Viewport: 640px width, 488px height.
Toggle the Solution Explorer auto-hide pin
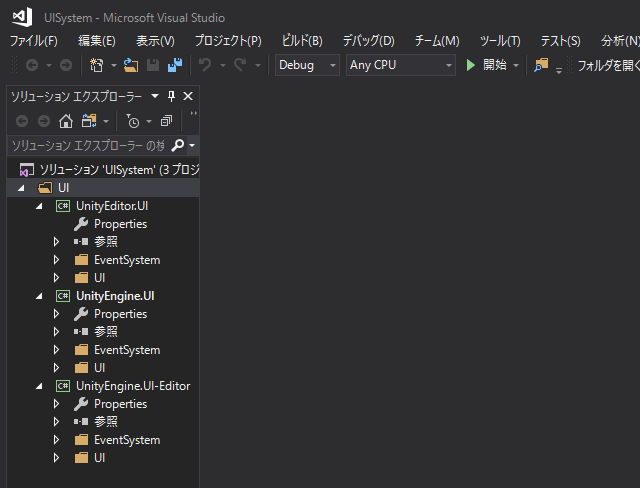pos(171,96)
